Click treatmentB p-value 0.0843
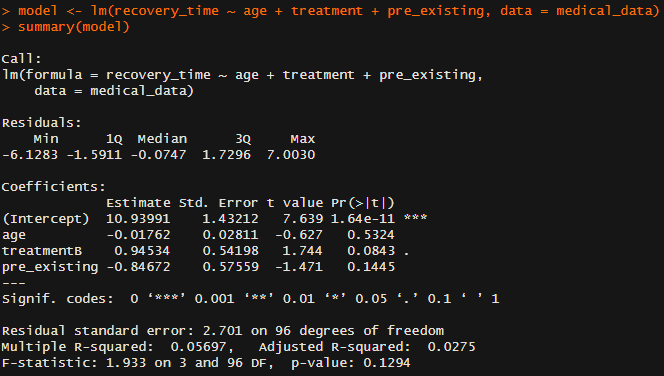The width and height of the screenshot is (664, 376). click(x=371, y=251)
